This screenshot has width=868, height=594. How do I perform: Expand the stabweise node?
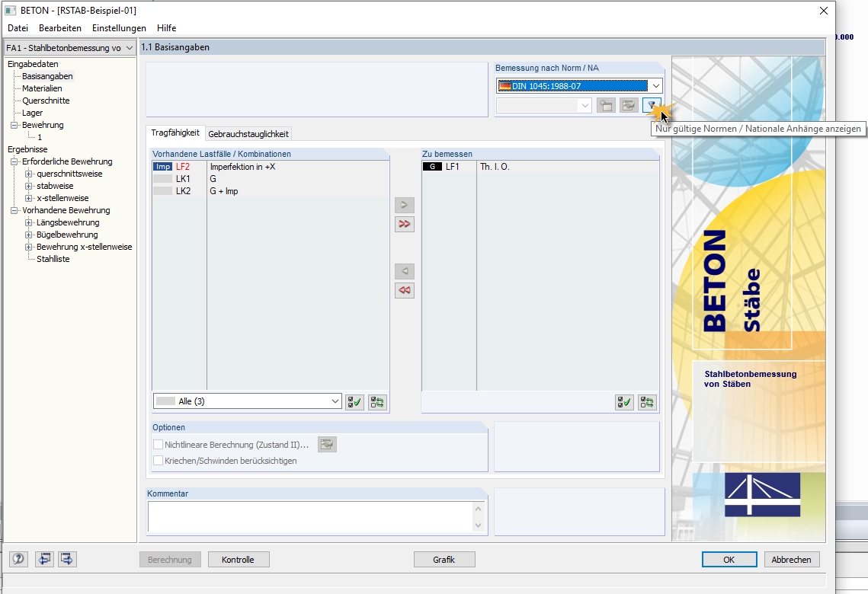pyautogui.click(x=29, y=186)
